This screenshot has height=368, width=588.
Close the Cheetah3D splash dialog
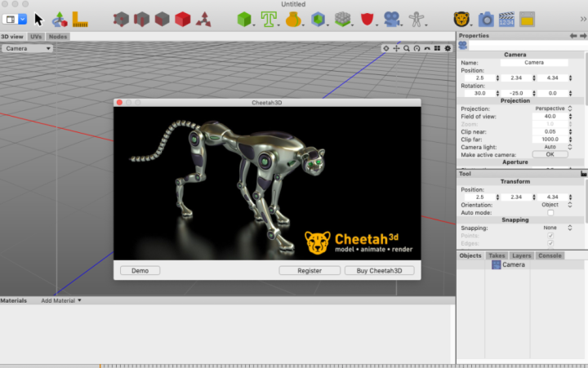tap(119, 102)
